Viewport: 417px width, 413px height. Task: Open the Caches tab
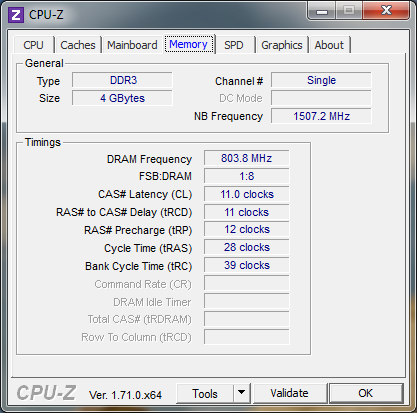coord(78,45)
